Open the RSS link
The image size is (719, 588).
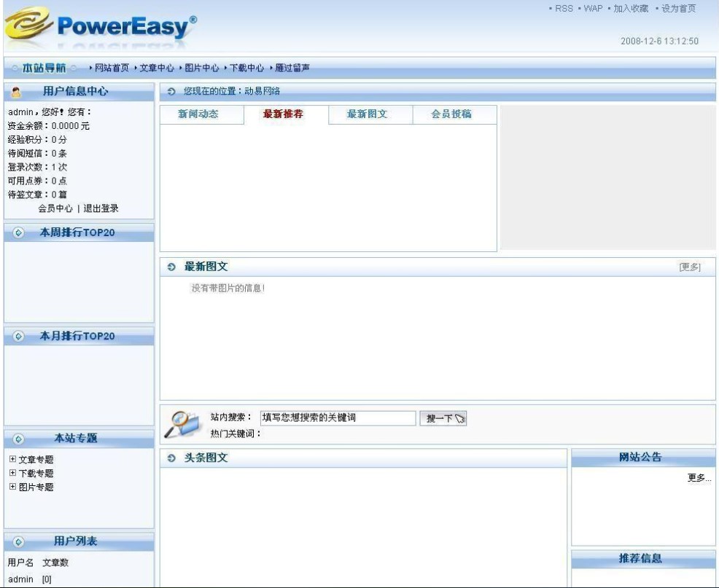564,8
